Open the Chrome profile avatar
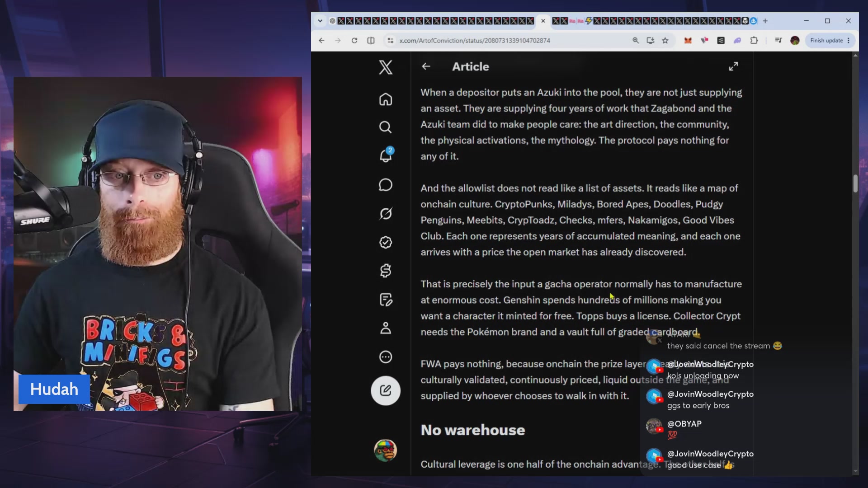 (x=795, y=41)
